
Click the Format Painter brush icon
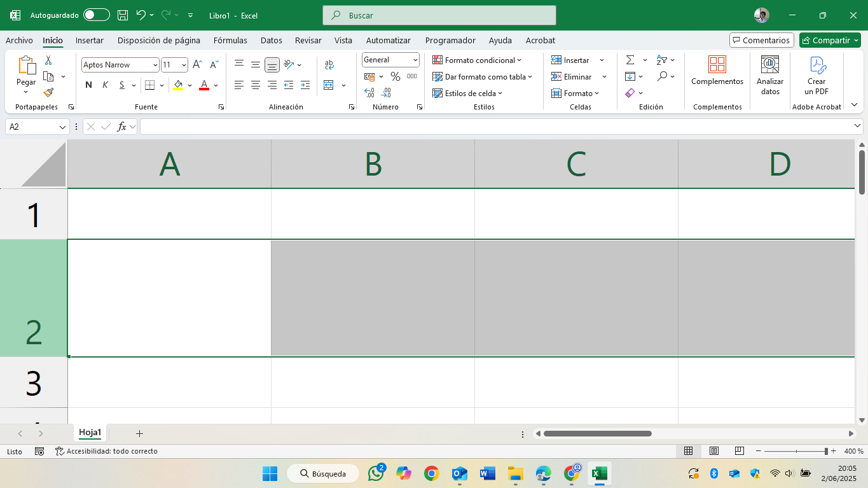pyautogui.click(x=48, y=92)
